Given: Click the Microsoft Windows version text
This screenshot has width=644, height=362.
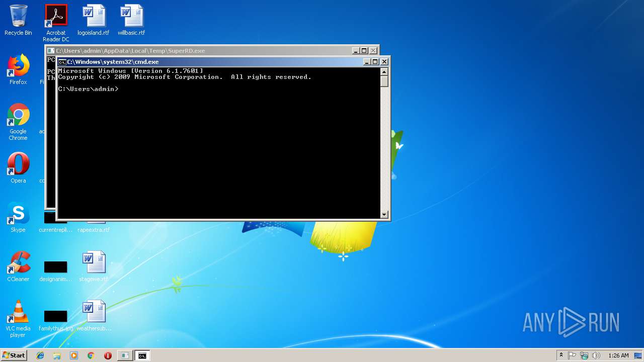Looking at the screenshot, I should coord(131,71).
